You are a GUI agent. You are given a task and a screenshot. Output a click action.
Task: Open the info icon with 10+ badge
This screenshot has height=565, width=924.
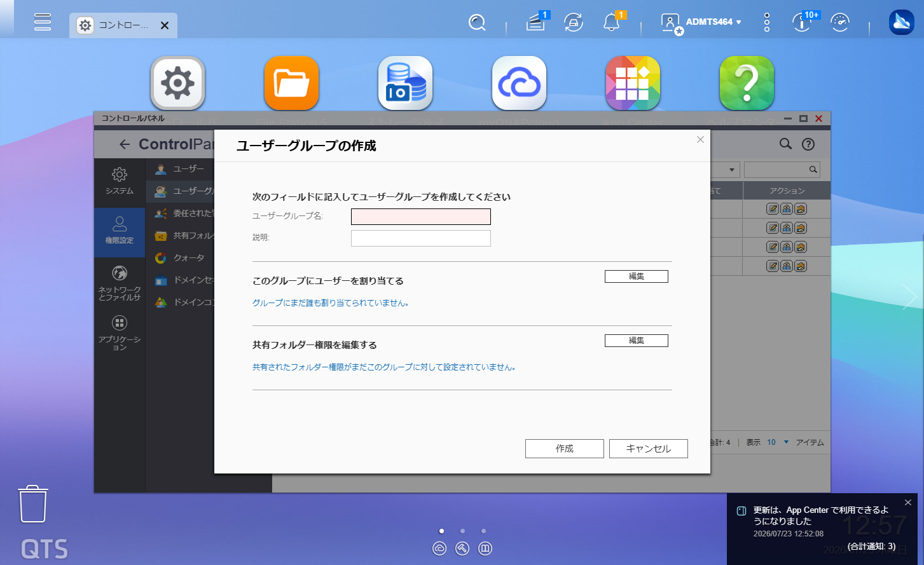coord(803,23)
